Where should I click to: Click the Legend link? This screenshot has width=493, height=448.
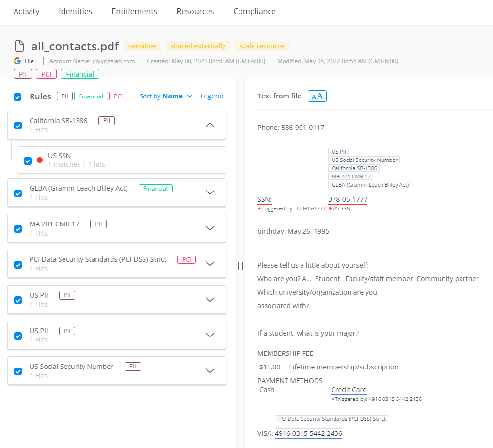click(x=212, y=96)
